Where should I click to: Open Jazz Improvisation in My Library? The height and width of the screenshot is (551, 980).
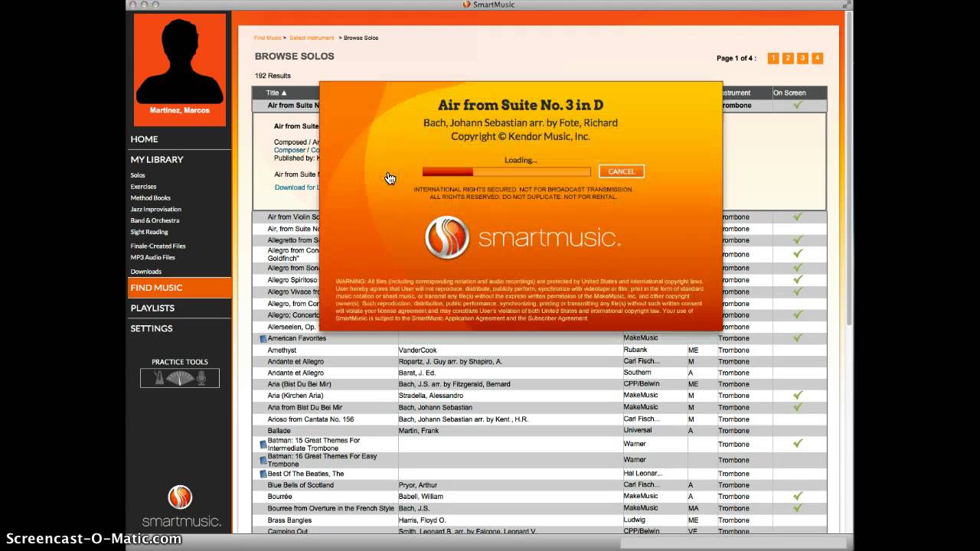[x=155, y=209]
